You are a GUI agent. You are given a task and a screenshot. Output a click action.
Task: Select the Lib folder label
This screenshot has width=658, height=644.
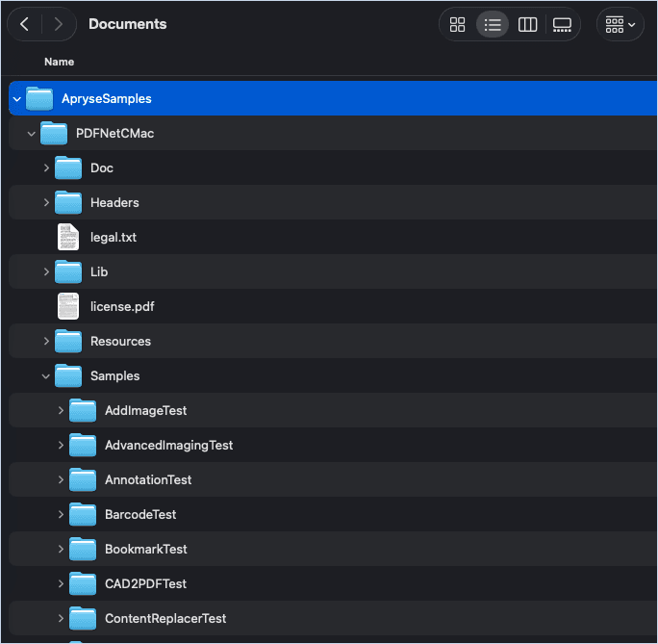tap(99, 272)
